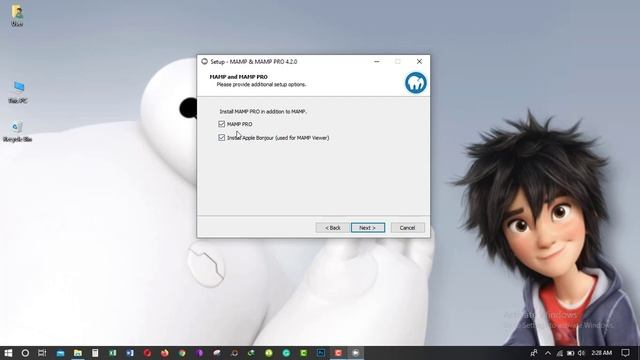This screenshot has width=640, height=360.
Task: Show hidden system tray icons
Action: [x=548, y=353]
